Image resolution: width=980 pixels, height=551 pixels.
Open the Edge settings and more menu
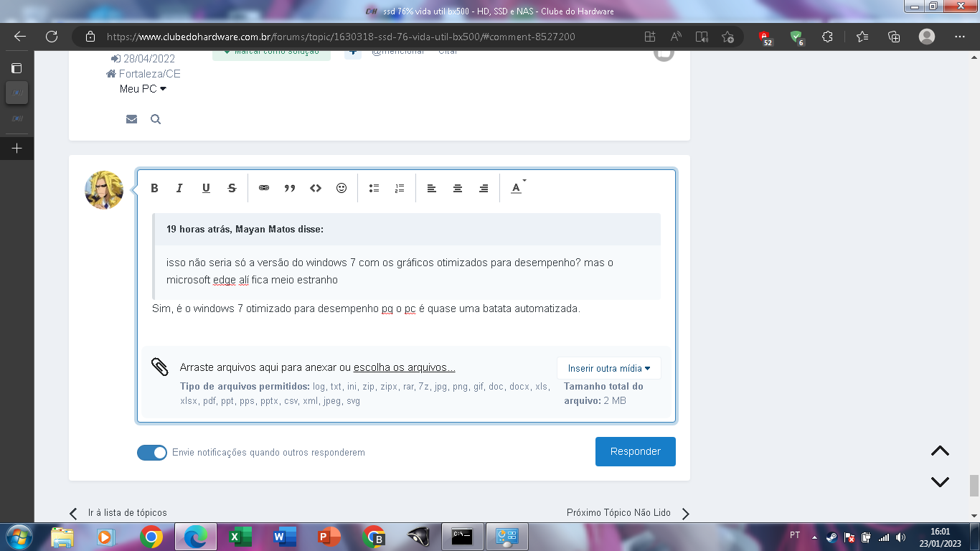960,37
